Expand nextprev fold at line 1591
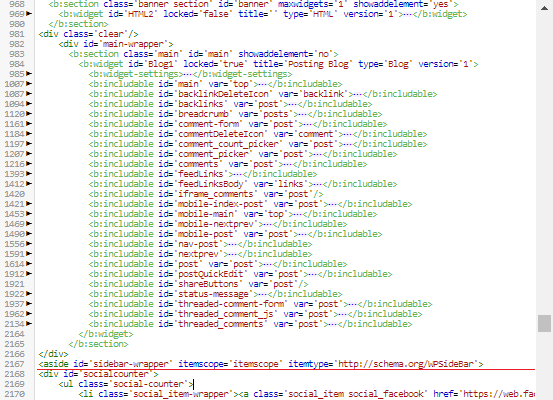 coord(29,254)
